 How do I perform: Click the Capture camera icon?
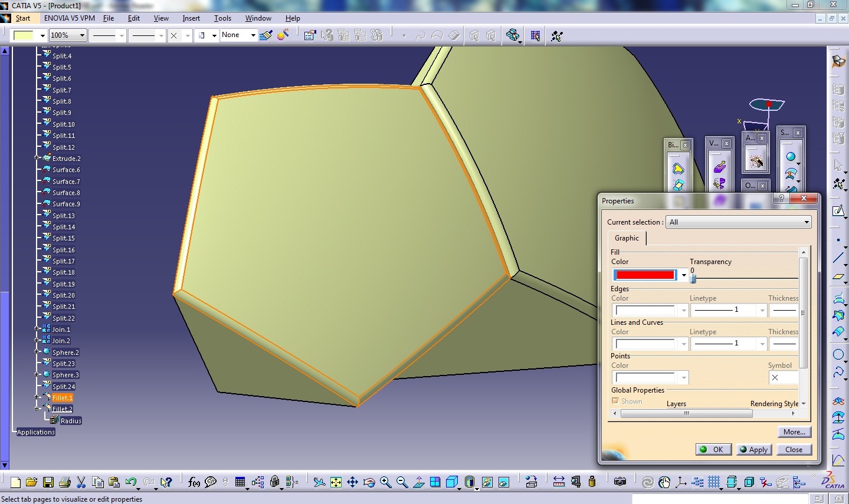[x=619, y=482]
